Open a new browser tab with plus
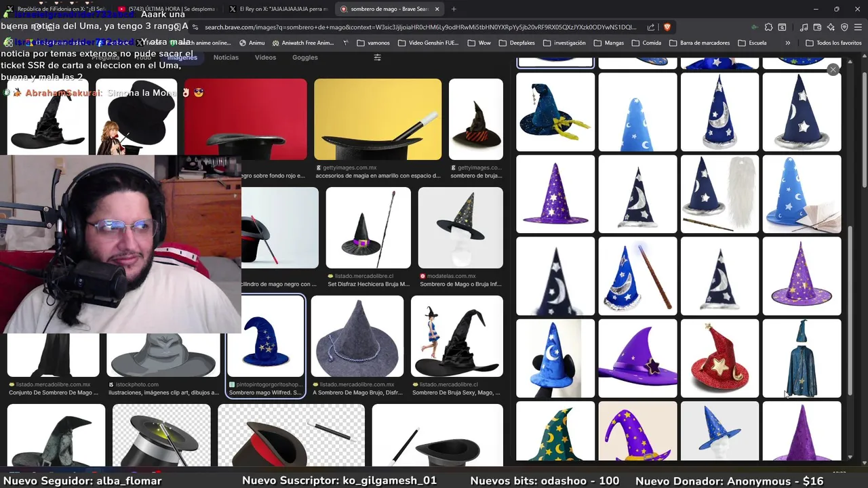 tap(454, 9)
